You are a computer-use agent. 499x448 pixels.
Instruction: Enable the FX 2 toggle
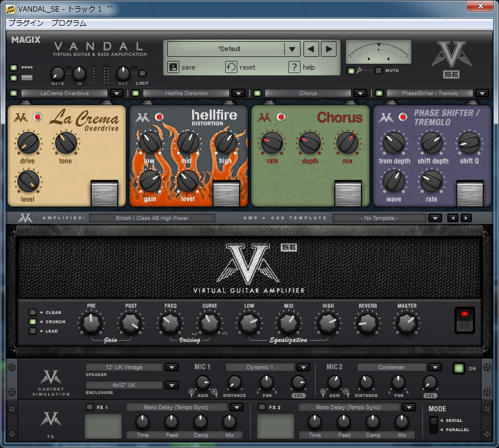[x=262, y=407]
